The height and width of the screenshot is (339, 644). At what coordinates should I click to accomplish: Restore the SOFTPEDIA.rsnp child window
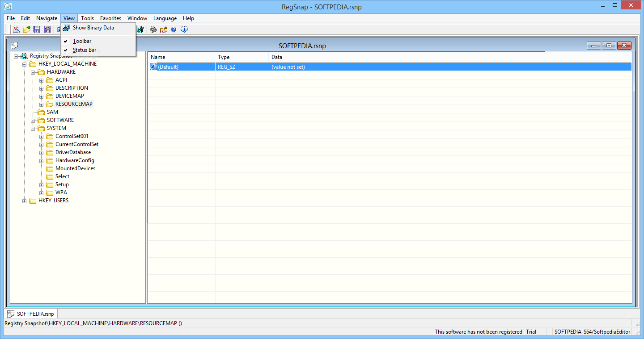[609, 46]
